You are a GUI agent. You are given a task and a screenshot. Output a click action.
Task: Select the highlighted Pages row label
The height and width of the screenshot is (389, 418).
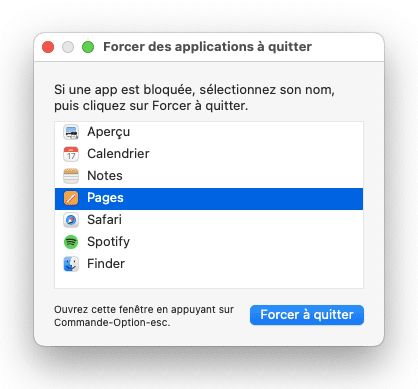(x=105, y=198)
